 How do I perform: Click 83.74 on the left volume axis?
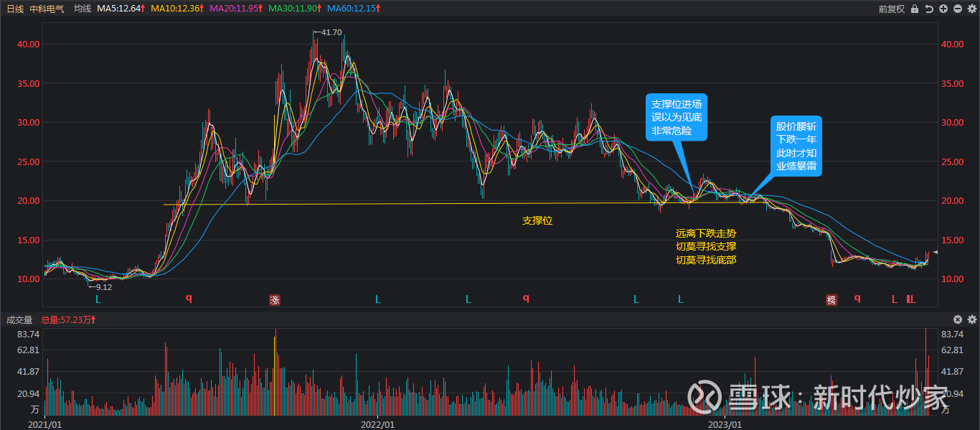(x=28, y=335)
